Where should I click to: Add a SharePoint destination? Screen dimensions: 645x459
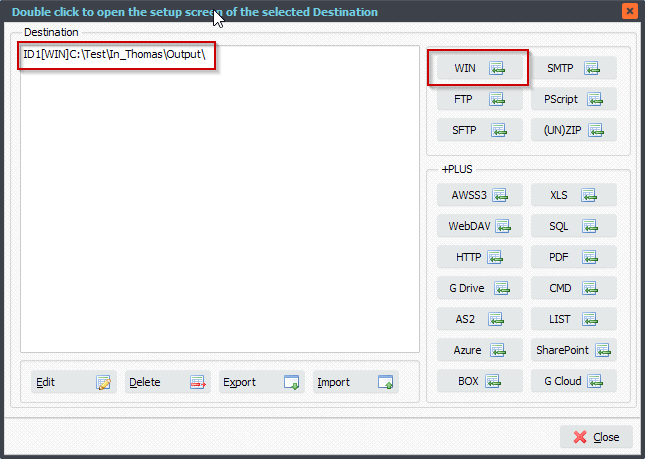(x=574, y=350)
